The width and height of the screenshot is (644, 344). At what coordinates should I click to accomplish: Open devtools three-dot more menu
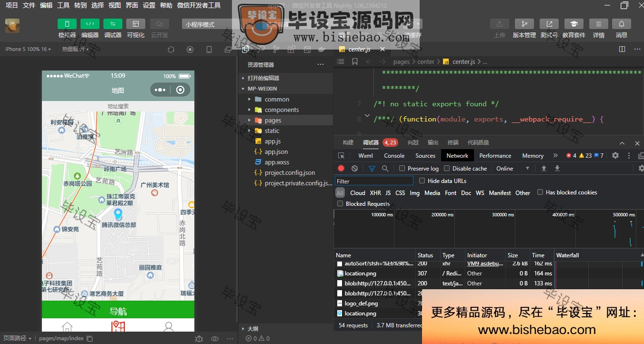tap(629, 155)
